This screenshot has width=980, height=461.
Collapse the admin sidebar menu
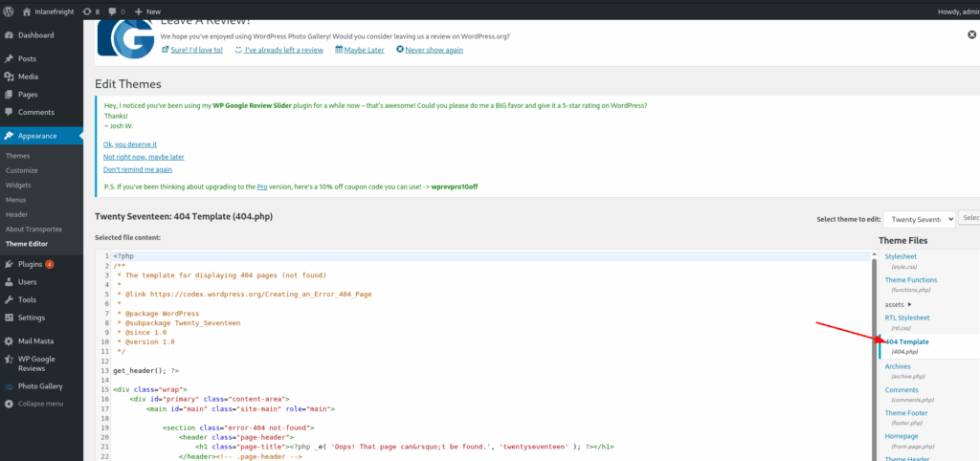coord(40,404)
